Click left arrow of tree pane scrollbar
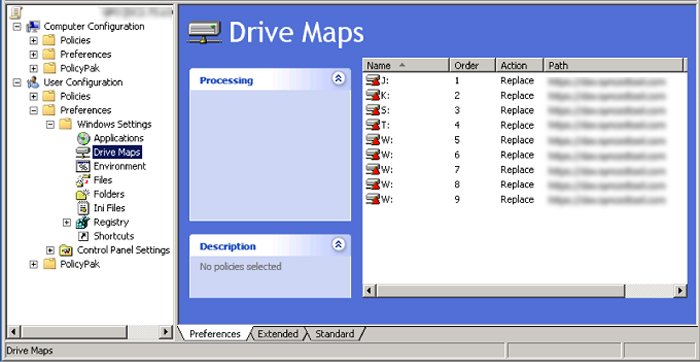The width and height of the screenshot is (700, 362). pos(14,332)
